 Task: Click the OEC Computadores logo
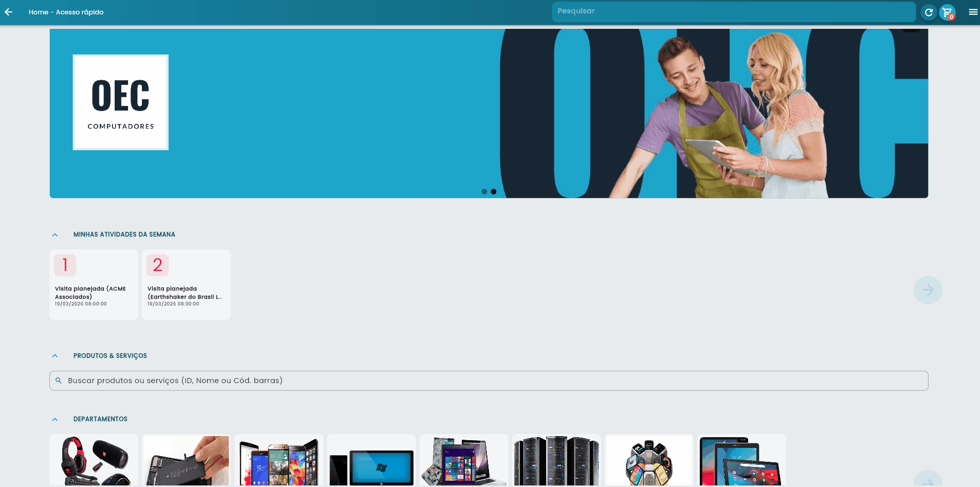[121, 102]
